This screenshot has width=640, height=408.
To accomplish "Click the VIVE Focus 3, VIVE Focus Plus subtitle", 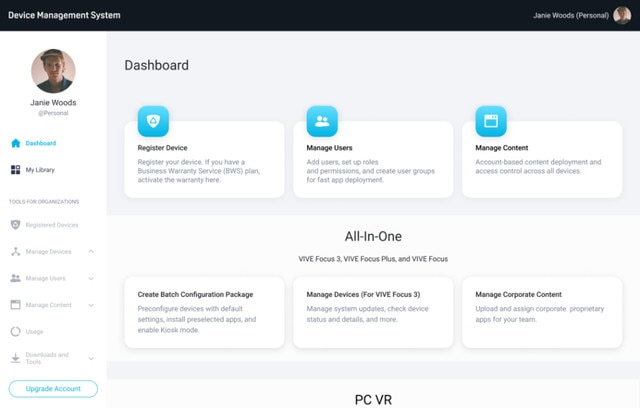I will coord(373,259).
